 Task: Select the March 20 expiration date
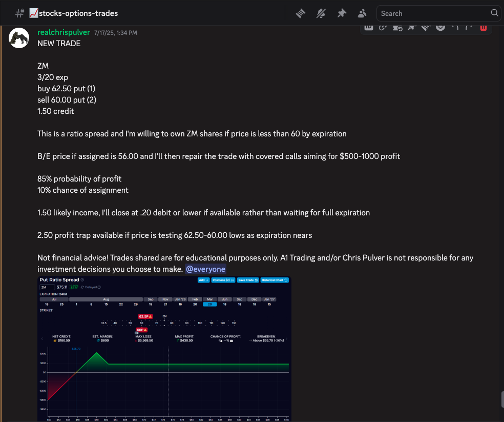[x=209, y=304]
